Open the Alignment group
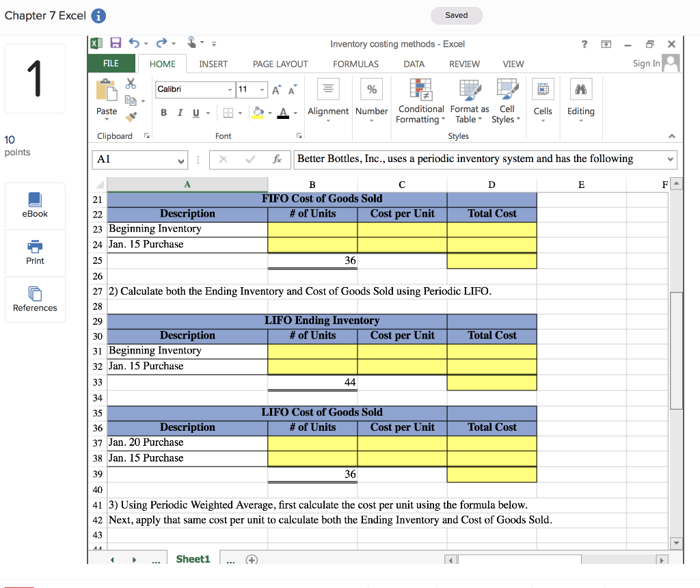 (x=328, y=101)
